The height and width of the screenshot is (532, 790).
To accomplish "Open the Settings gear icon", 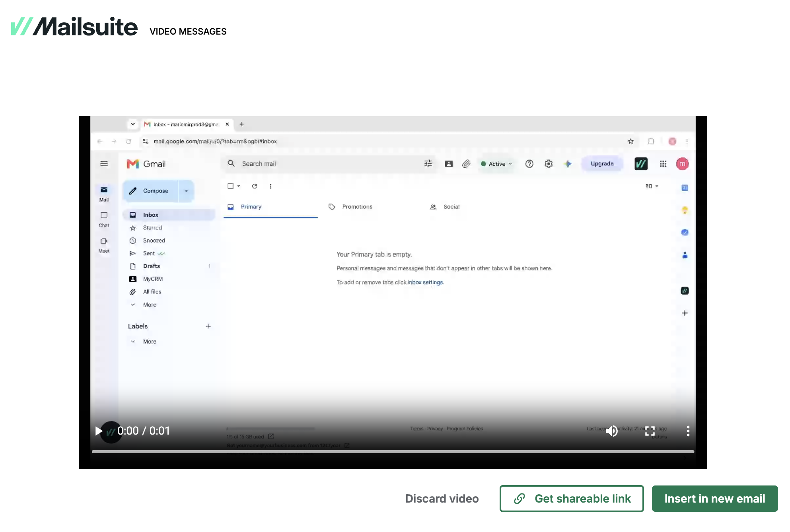I will click(549, 164).
